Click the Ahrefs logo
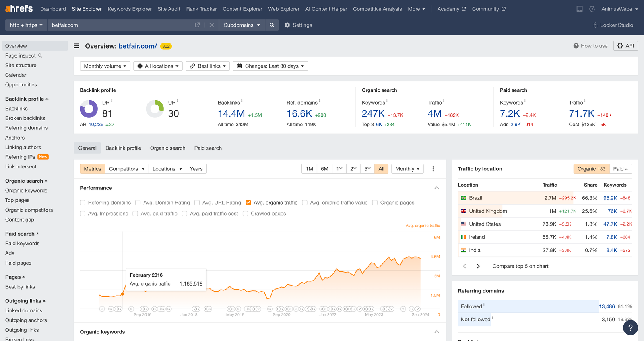The height and width of the screenshot is (341, 644). coord(19,8)
